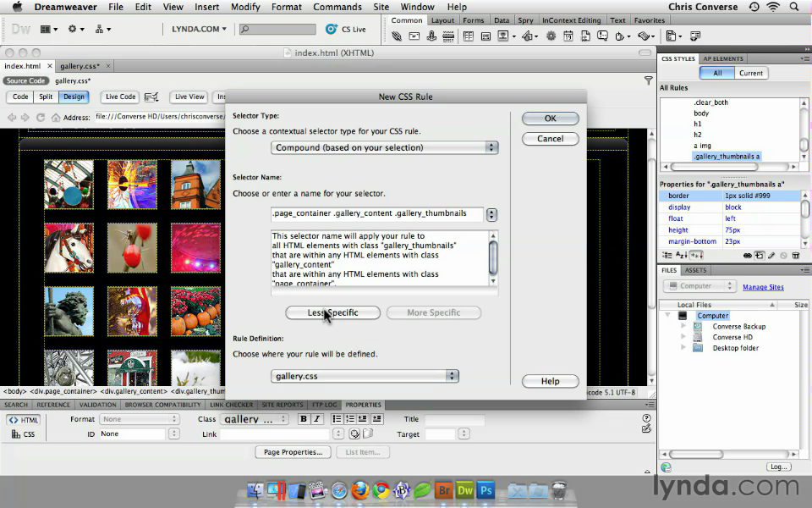Show only set CSS properties
Screen dimensions: 812x508
696,256
